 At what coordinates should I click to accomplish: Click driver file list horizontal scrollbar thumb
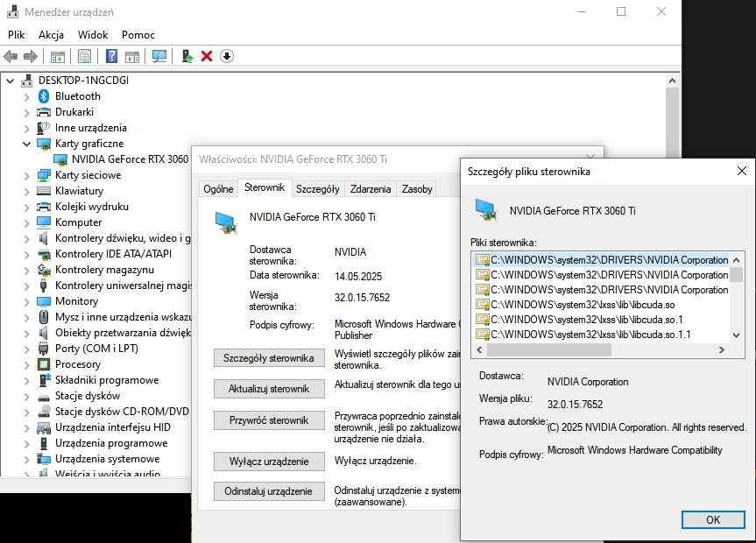click(549, 350)
